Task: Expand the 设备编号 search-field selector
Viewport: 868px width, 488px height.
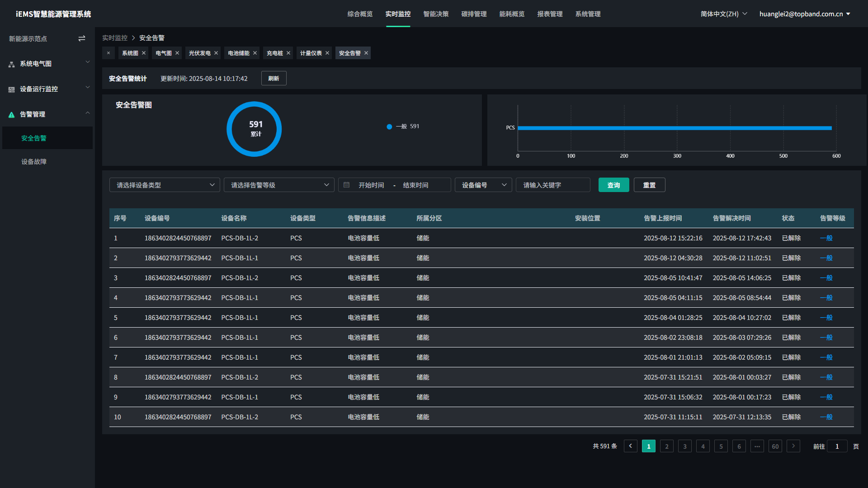Action: [483, 185]
